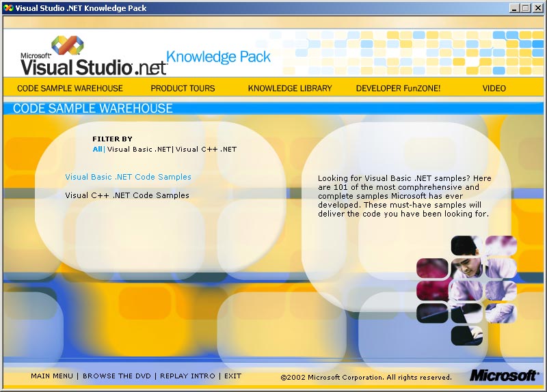547x392 pixels.
Task: Maximize the Knowledge Pack window
Action: (525, 8)
